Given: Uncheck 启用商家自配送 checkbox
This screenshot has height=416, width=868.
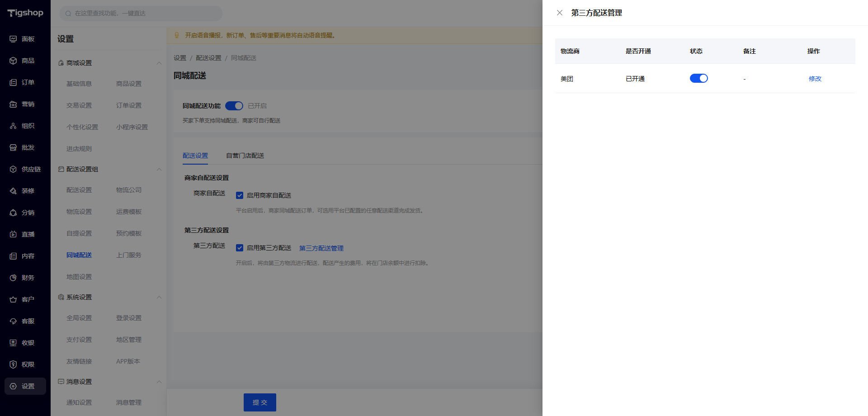Looking at the screenshot, I should click(240, 195).
